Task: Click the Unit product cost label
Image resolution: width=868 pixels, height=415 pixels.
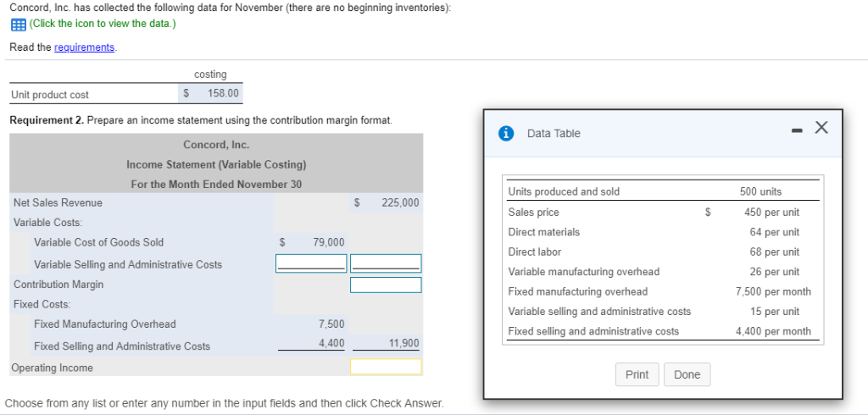Action: (50, 95)
